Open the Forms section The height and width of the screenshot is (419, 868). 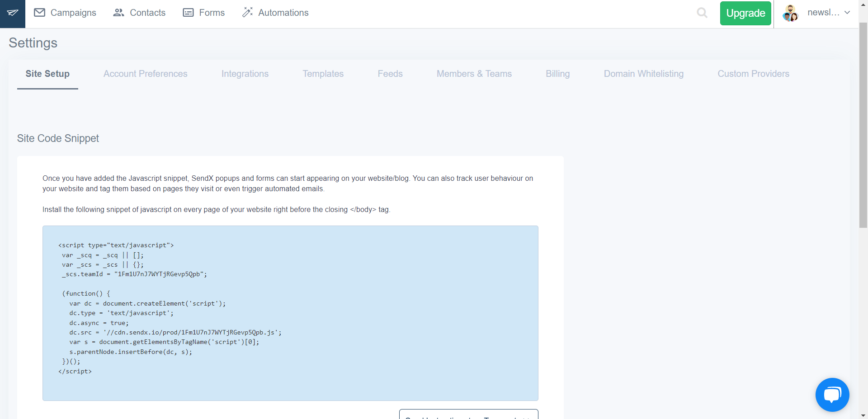[x=204, y=13]
